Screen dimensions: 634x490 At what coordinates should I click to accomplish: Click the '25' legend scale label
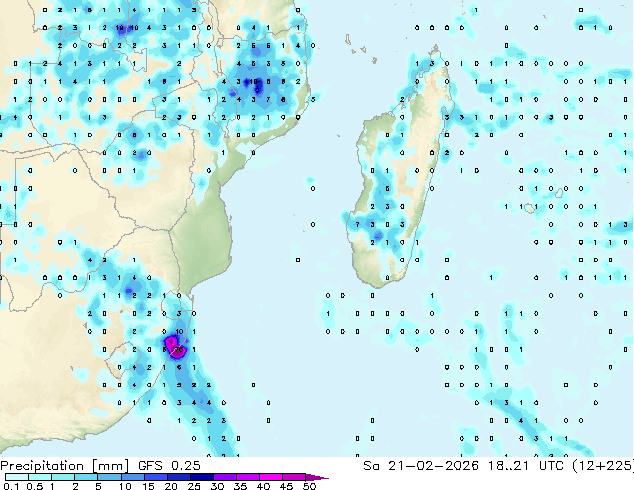(194, 486)
